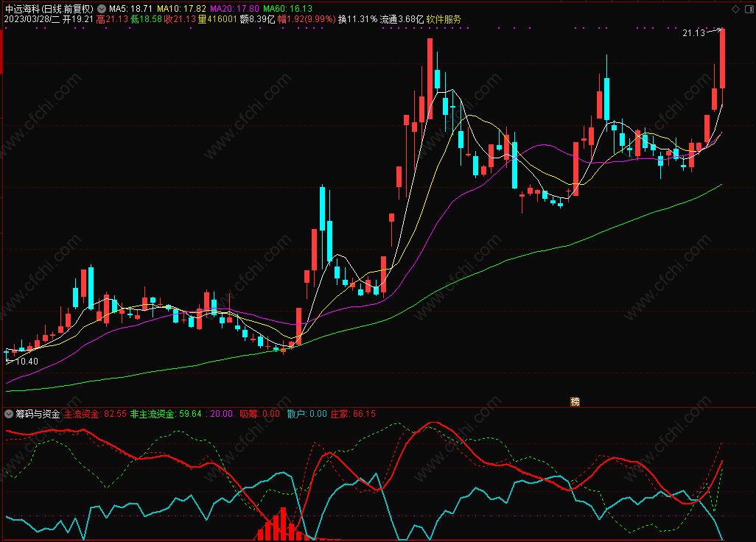This screenshot has width=756, height=542.
Task: Select the 非主流资金: 59.64 indicator label
Action: click(166, 414)
